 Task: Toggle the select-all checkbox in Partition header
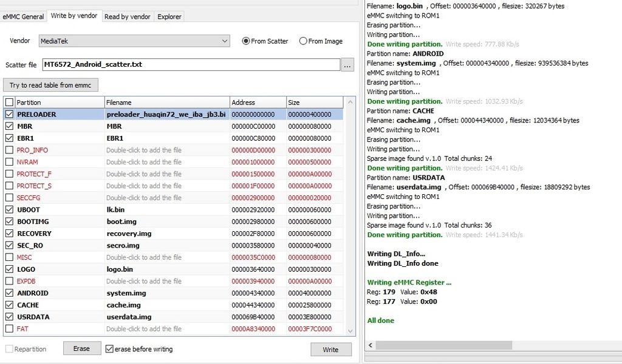click(9, 103)
